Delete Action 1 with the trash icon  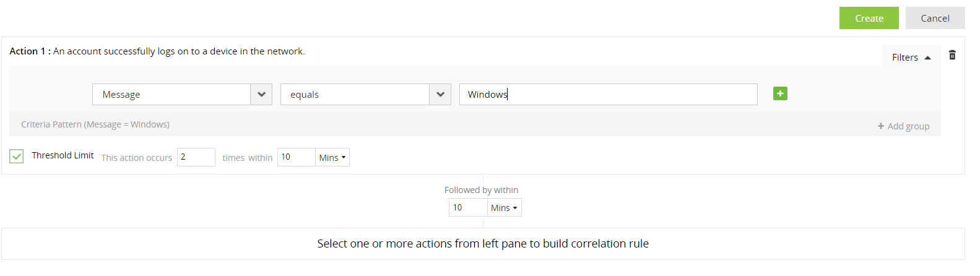tap(952, 55)
